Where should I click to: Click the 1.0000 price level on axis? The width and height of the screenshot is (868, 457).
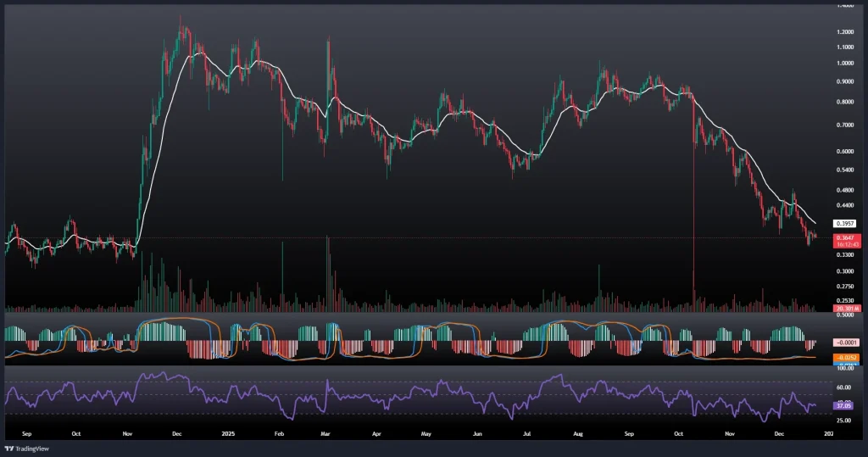point(843,63)
